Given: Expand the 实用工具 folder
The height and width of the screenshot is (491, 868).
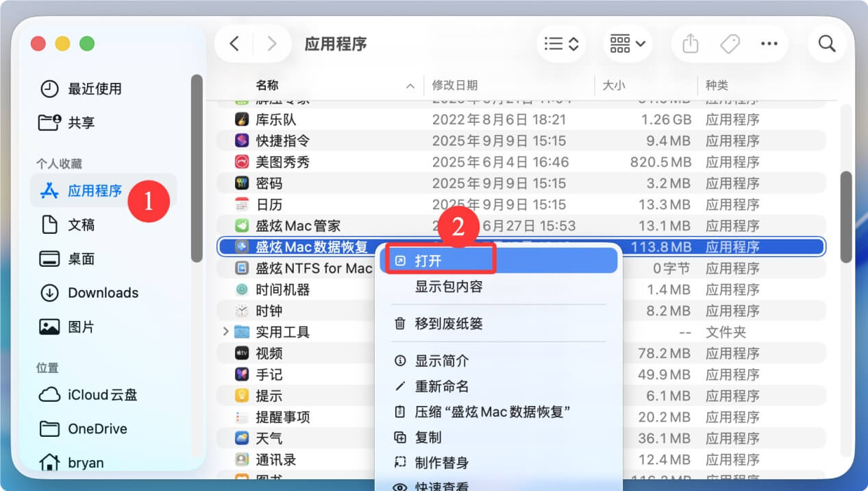Looking at the screenshot, I should (226, 331).
